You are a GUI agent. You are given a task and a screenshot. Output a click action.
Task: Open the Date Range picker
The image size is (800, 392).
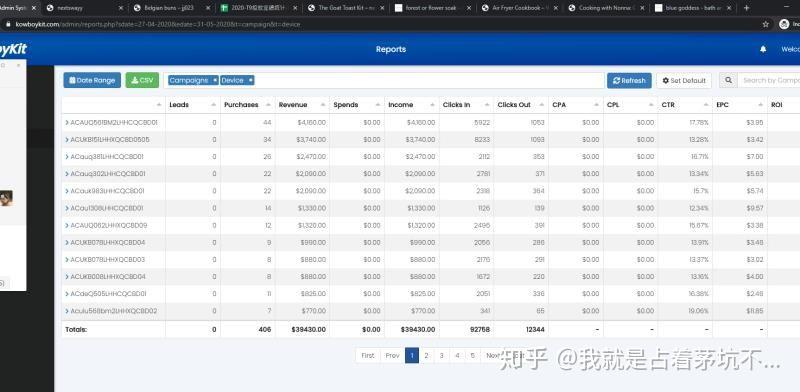[x=92, y=80]
